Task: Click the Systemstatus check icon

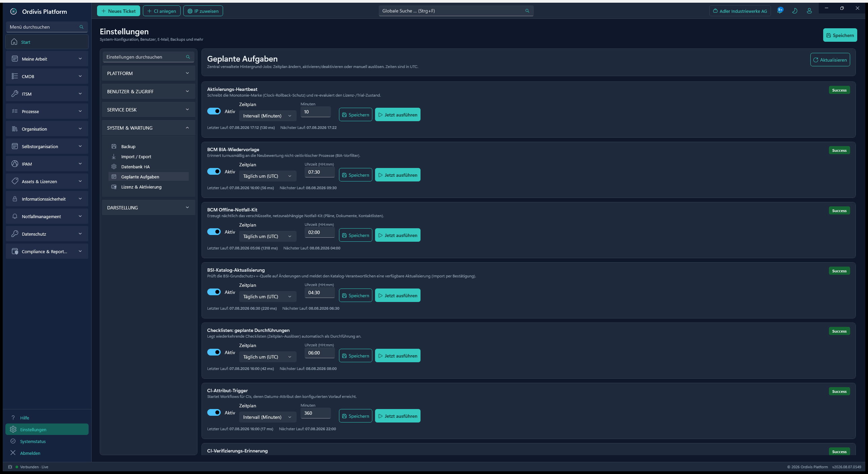Action: coord(13,441)
